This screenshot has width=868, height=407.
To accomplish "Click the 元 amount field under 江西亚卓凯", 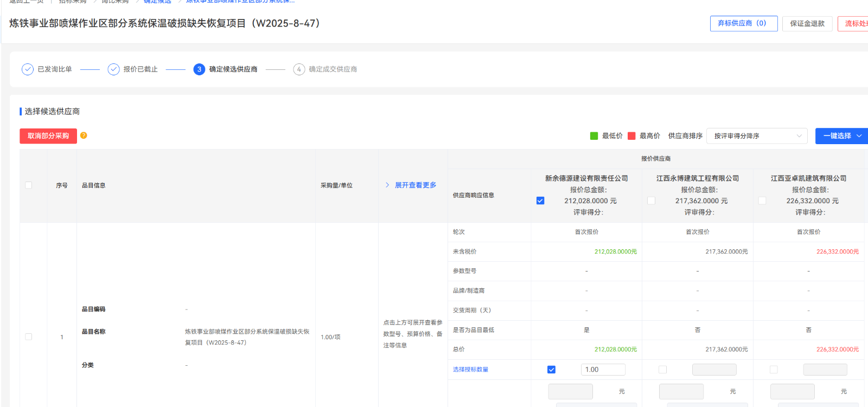I will pos(793,391).
